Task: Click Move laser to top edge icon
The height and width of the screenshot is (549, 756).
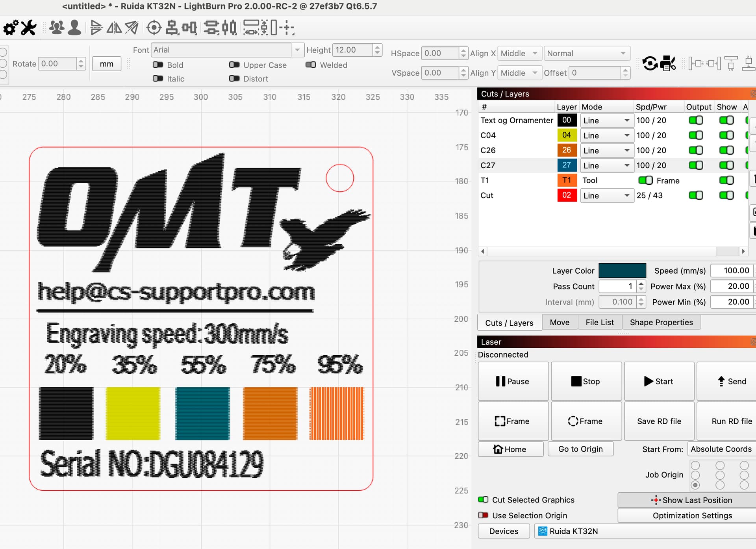Action: (731, 63)
